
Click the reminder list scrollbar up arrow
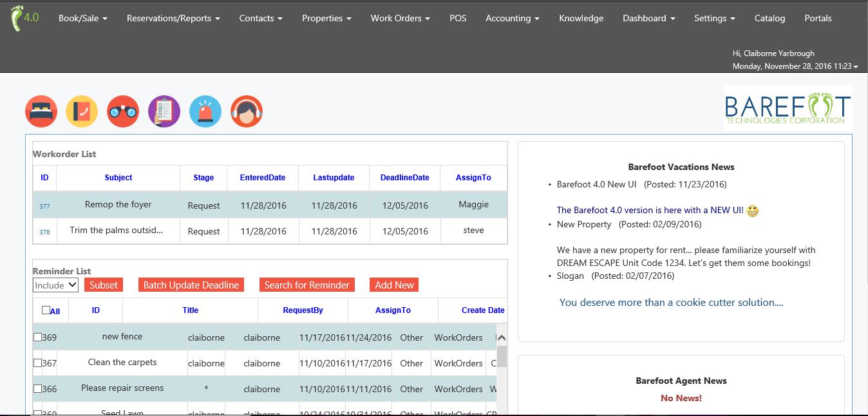[x=502, y=338]
